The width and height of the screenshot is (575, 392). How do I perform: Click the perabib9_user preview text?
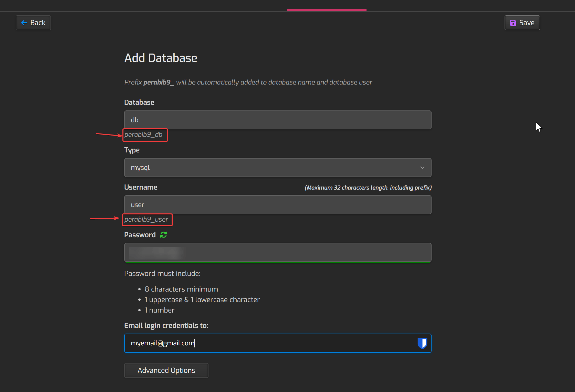point(146,219)
